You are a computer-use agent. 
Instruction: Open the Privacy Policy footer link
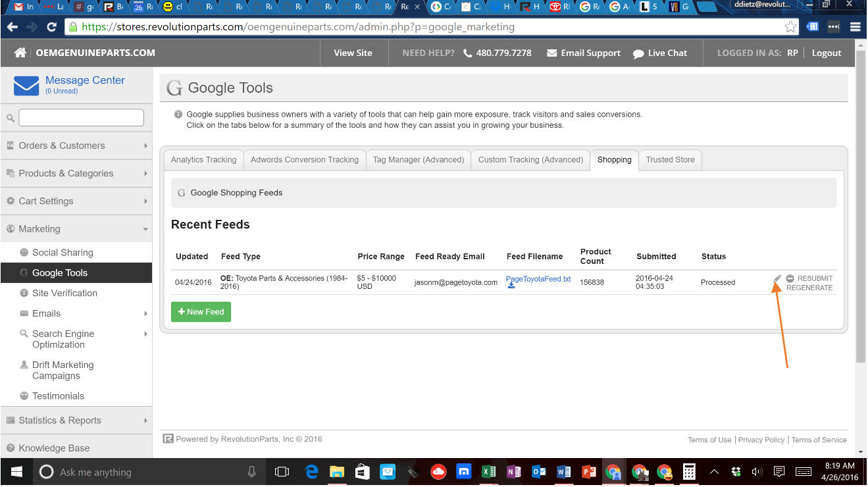tap(761, 440)
